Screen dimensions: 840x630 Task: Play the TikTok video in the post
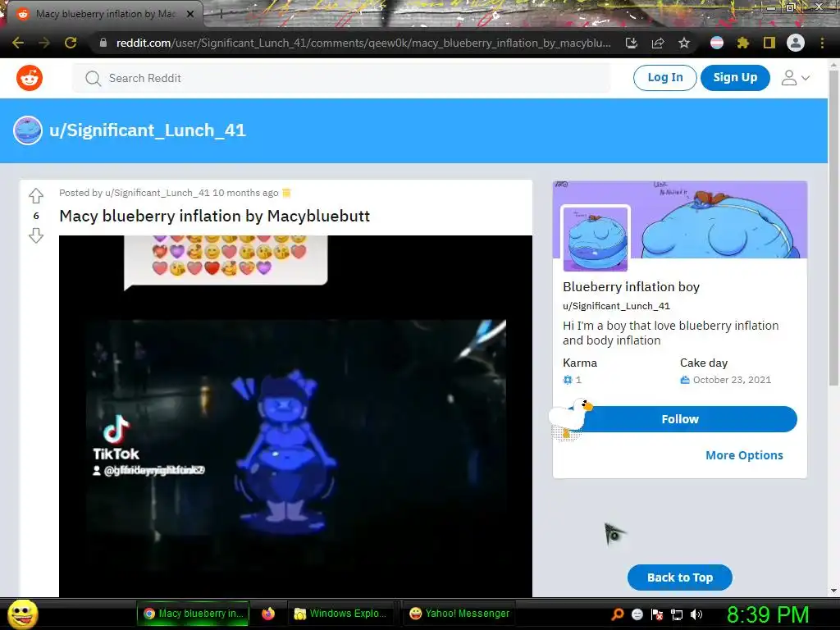(295, 416)
